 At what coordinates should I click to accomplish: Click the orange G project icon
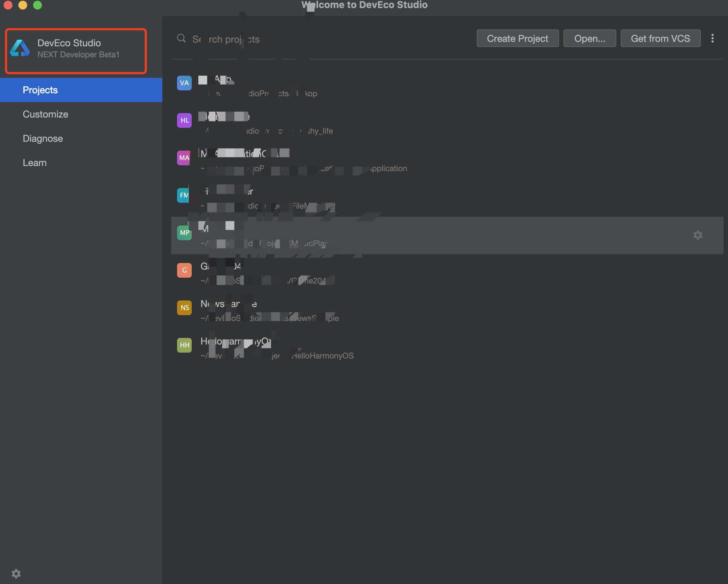(x=184, y=270)
